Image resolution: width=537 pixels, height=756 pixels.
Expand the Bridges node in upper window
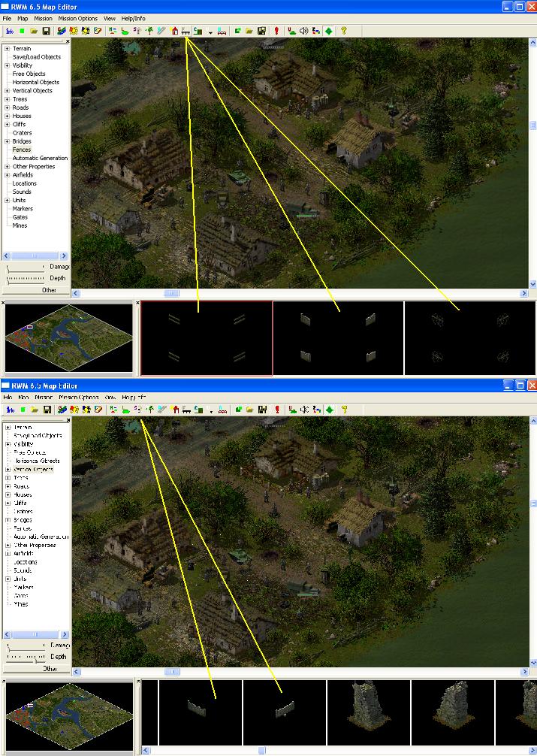pyautogui.click(x=8, y=141)
